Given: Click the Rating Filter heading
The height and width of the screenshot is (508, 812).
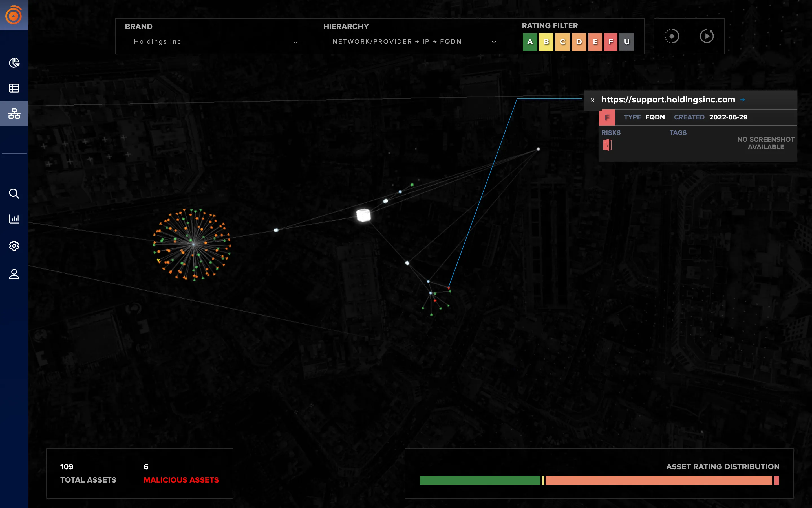Looking at the screenshot, I should pos(550,25).
